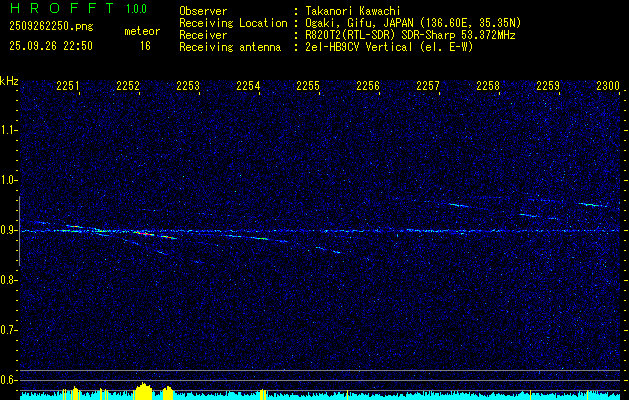Click the 1.1 frequency axis label
The height and width of the screenshot is (400, 629).
[x=9, y=130]
